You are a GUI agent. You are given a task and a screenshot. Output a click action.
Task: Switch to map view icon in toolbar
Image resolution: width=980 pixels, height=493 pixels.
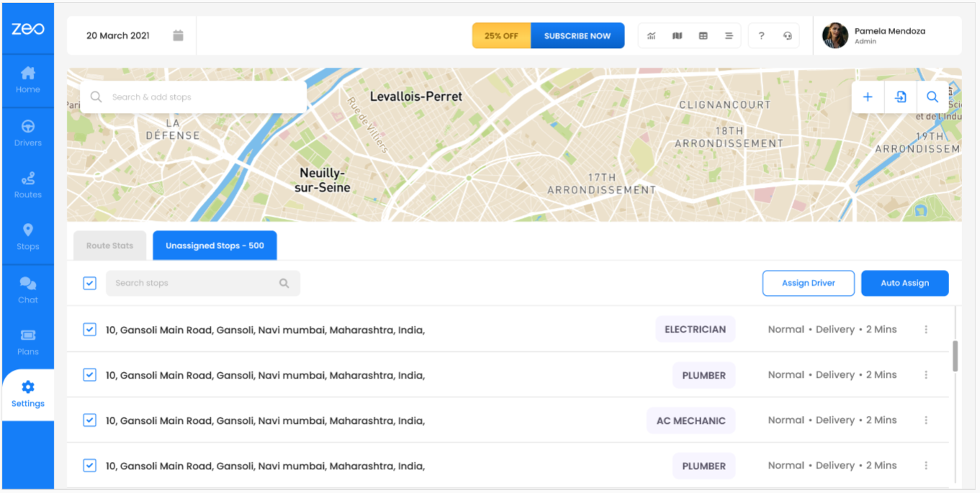click(678, 36)
